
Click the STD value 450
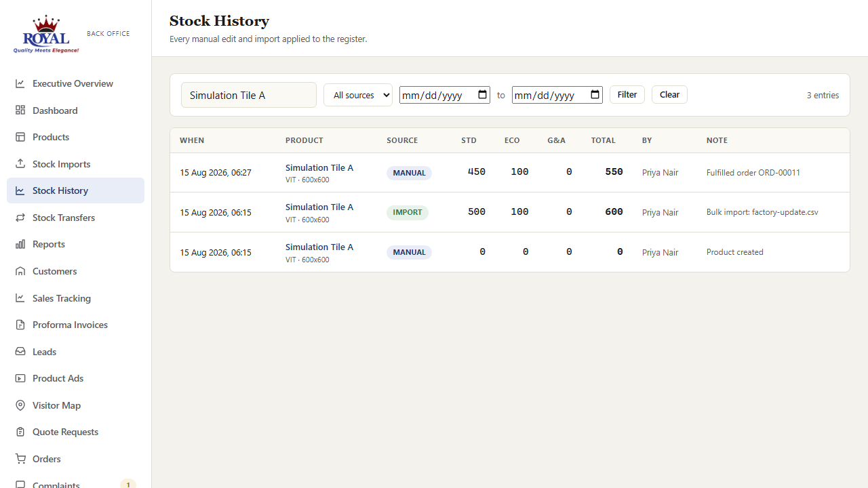(477, 172)
